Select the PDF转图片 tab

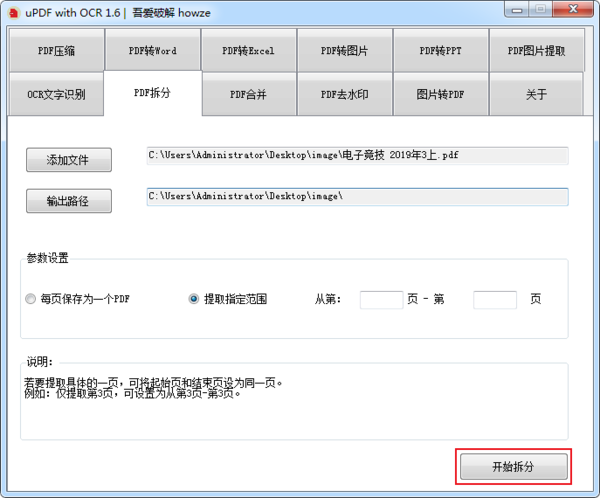point(345,50)
